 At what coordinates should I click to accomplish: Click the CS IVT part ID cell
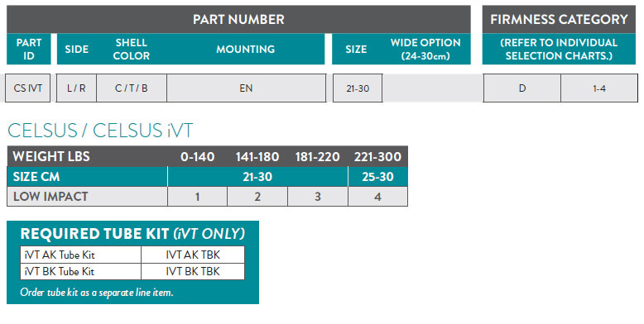click(27, 88)
